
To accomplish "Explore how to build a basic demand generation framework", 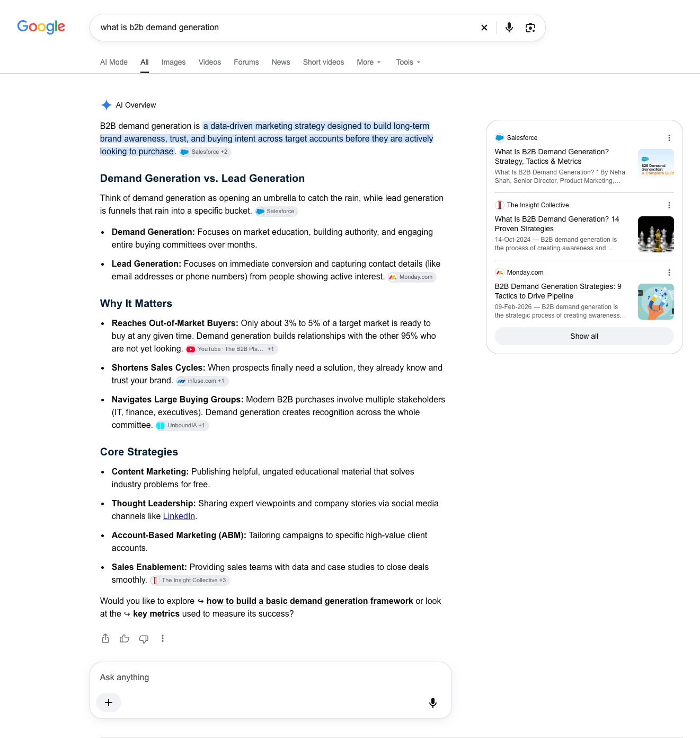I will pos(309,601).
